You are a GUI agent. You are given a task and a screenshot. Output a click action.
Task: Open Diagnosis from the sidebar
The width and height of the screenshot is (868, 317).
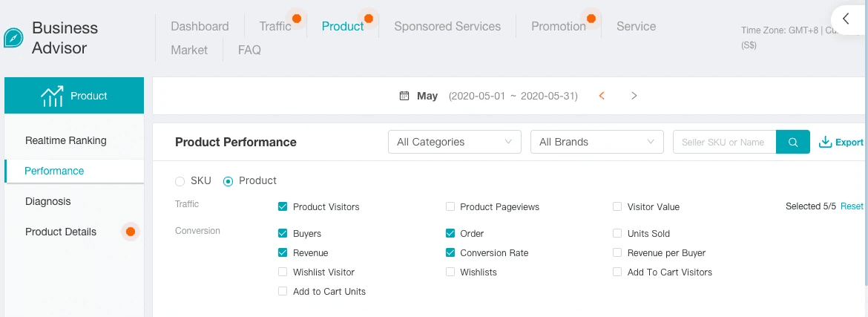click(x=48, y=201)
